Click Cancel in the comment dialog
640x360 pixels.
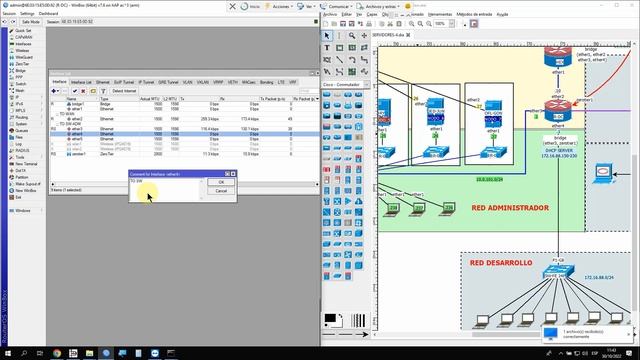[221, 191]
